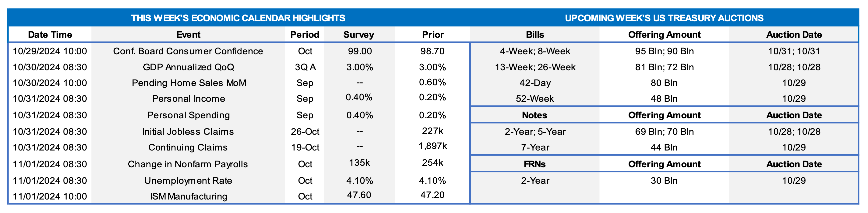The height and width of the screenshot is (213, 868).
Task: Select the GDP Annualized QoQ event cell
Action: click(188, 67)
